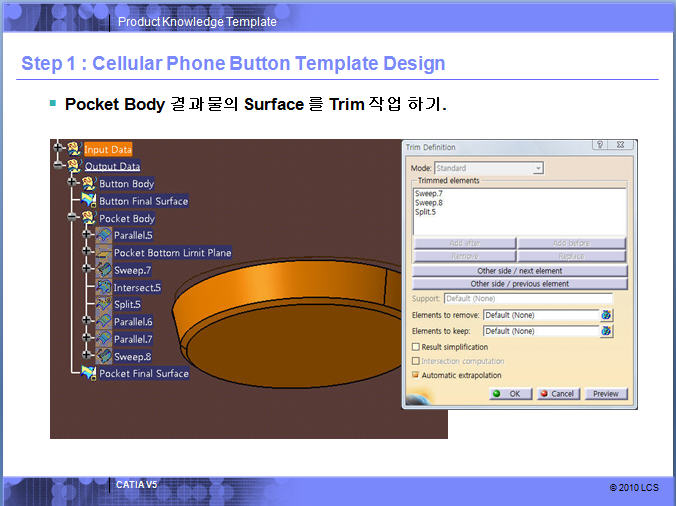
Task: Click Other side / next element button
Action: (x=520, y=271)
